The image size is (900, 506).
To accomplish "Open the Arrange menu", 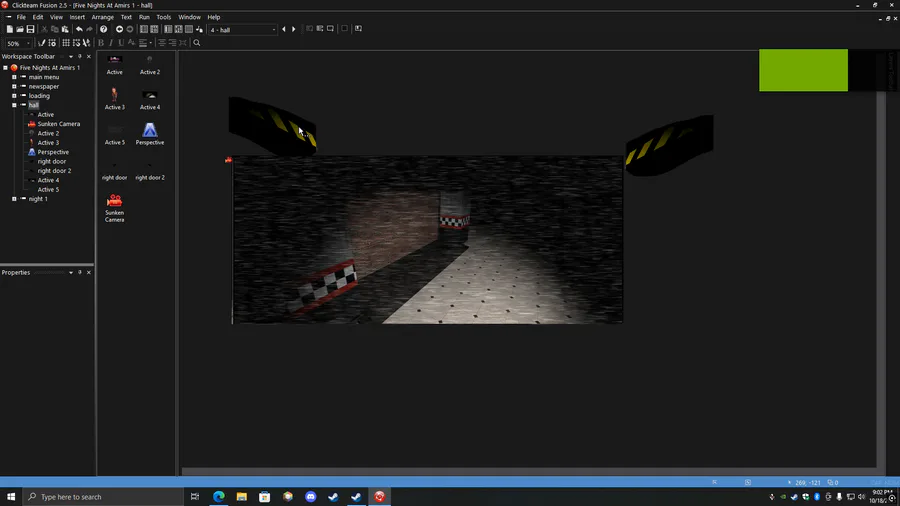I will pos(103,17).
